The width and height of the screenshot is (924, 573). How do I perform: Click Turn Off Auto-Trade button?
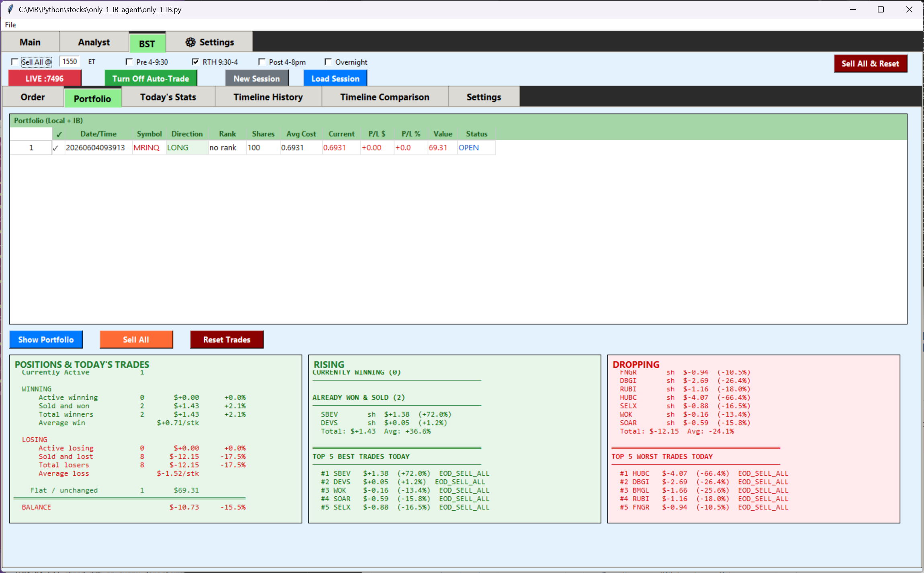pyautogui.click(x=151, y=78)
